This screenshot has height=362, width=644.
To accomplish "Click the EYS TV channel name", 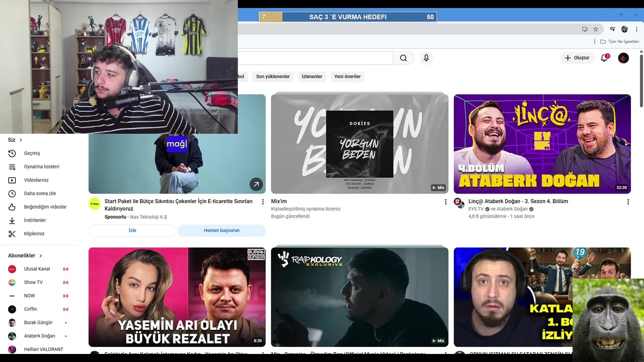I will point(476,209).
